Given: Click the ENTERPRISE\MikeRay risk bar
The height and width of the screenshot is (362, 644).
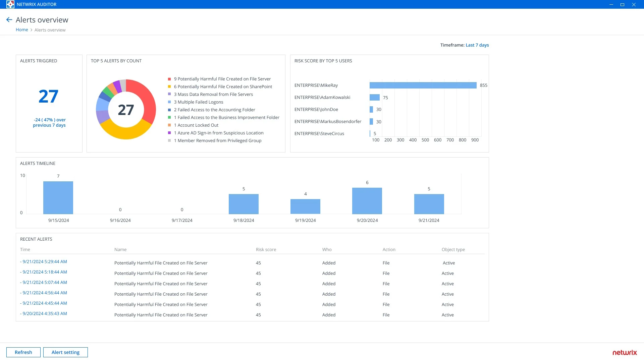Looking at the screenshot, I should pyautogui.click(x=423, y=85).
